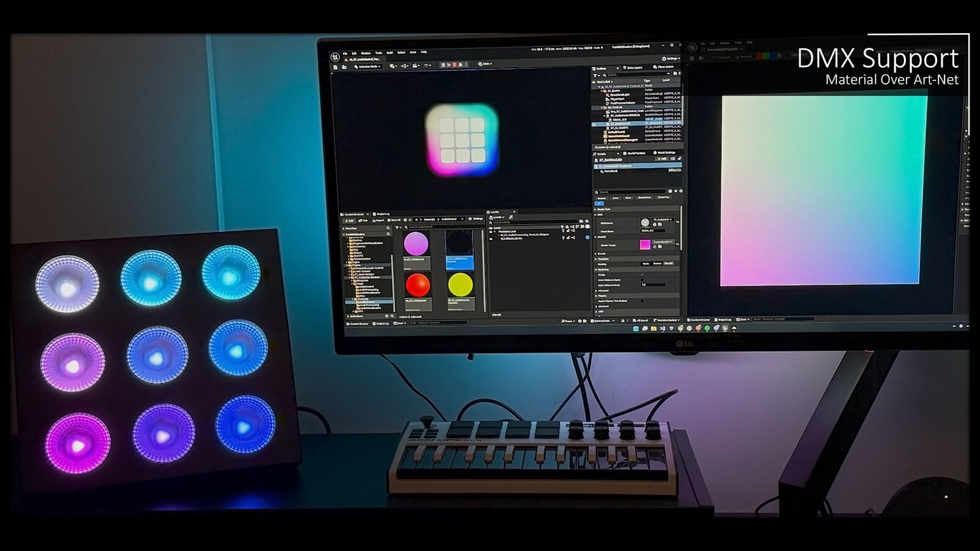The image size is (980, 551).
Task: Click the green channel toggle in texture editor
Action: coord(766,56)
